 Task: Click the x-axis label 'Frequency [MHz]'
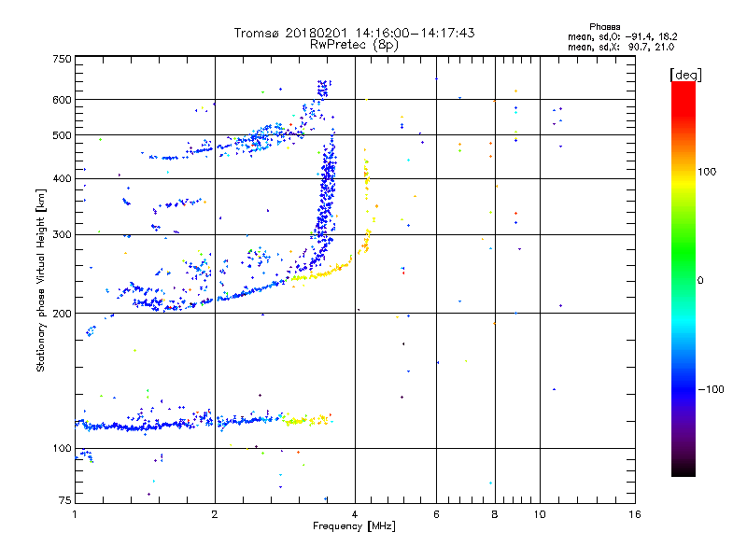[354, 526]
